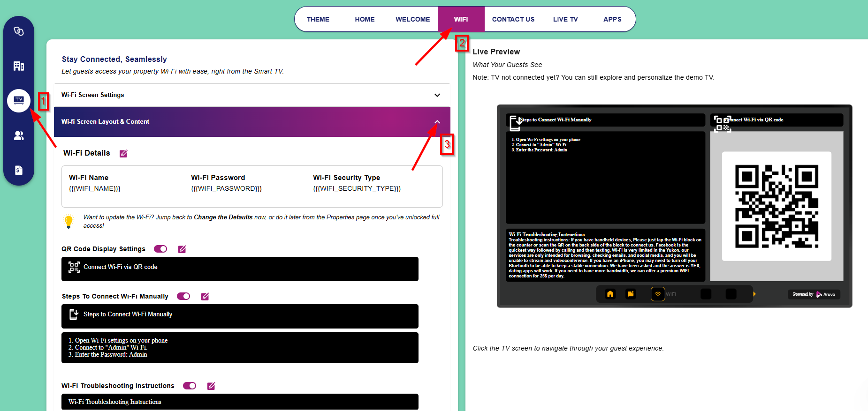Click troubleshooting text block in TV preview
868x411 pixels.
605,255
